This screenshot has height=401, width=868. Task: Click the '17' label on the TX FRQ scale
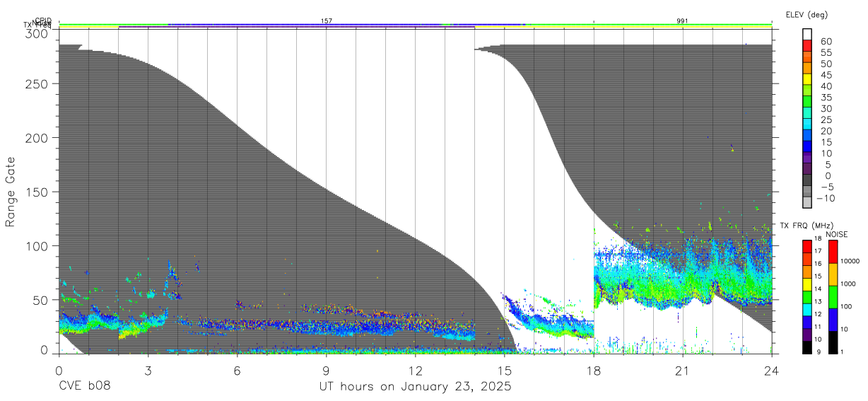[x=819, y=251]
